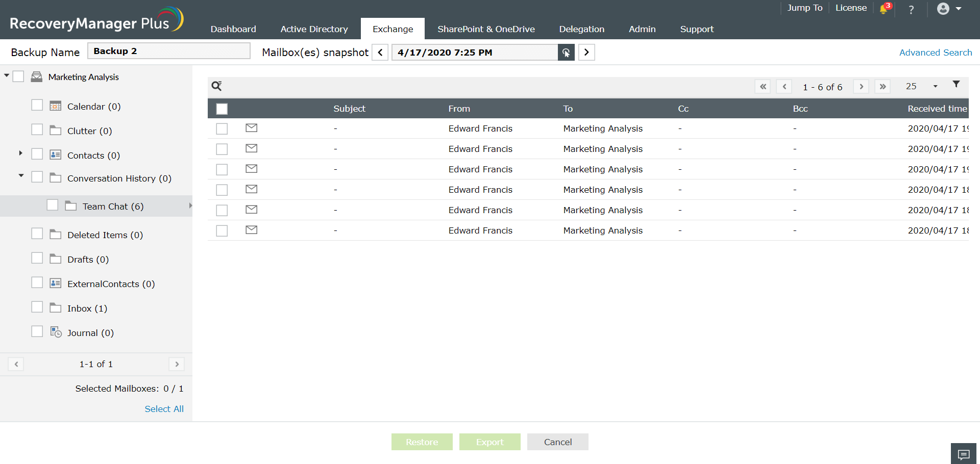Open the Advanced Search link
This screenshot has height=464, width=980.
(x=936, y=53)
